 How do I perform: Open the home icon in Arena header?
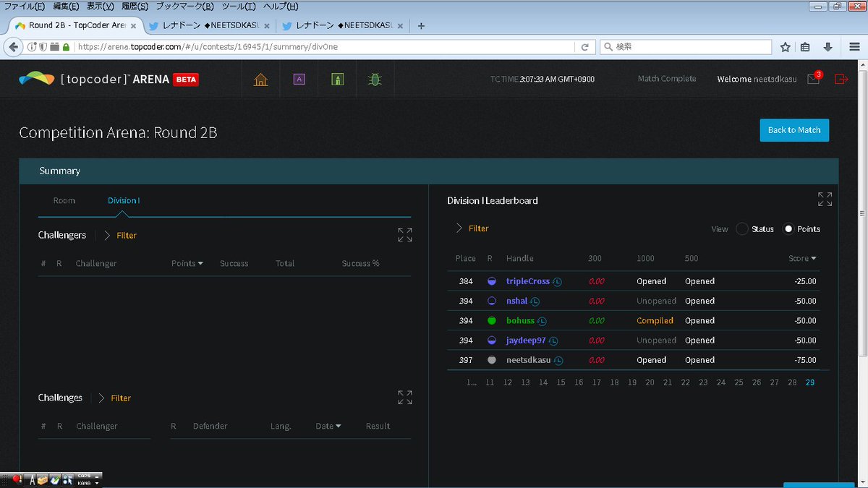(261, 80)
